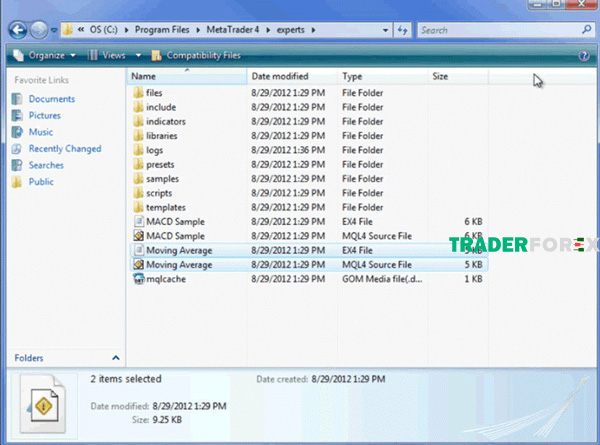Select Moving Average MQL4 source icon
The image size is (600, 445).
(x=138, y=264)
